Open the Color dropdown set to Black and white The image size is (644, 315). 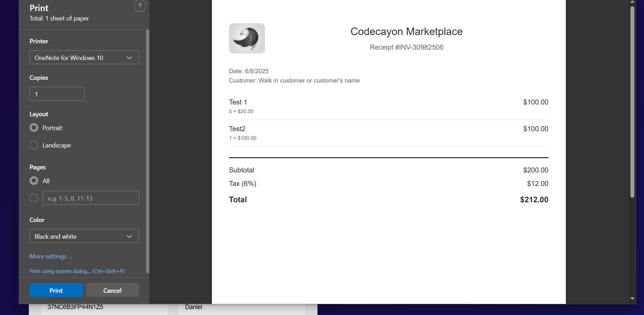click(84, 236)
